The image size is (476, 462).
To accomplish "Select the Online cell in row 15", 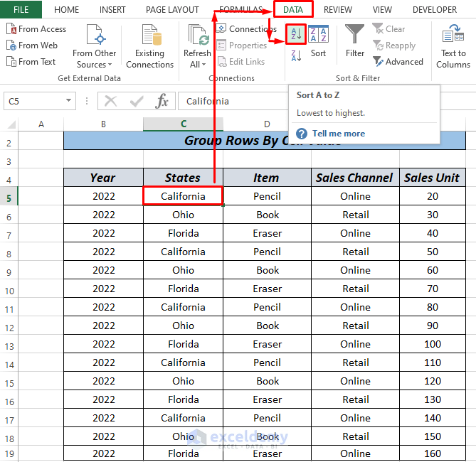I will [355, 381].
